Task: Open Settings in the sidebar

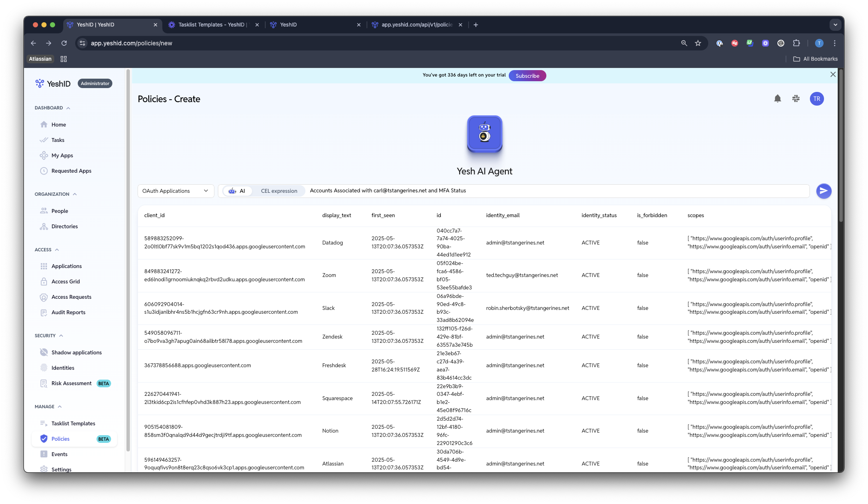Action: (x=62, y=469)
